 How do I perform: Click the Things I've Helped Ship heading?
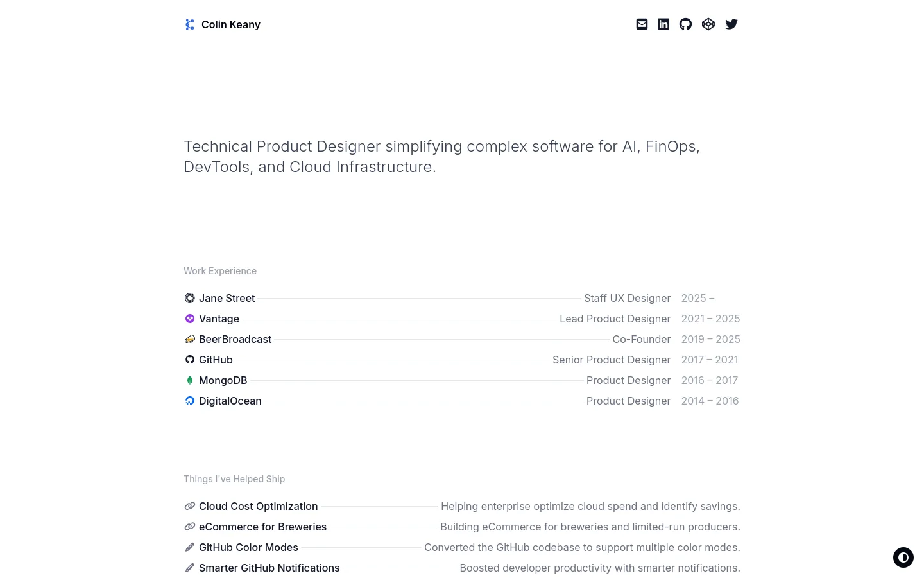pos(234,479)
